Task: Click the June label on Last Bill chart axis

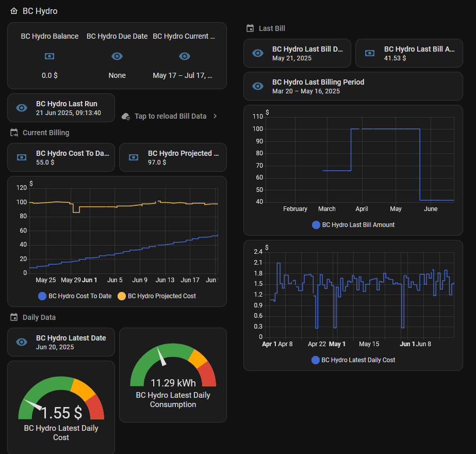Action: (431, 209)
